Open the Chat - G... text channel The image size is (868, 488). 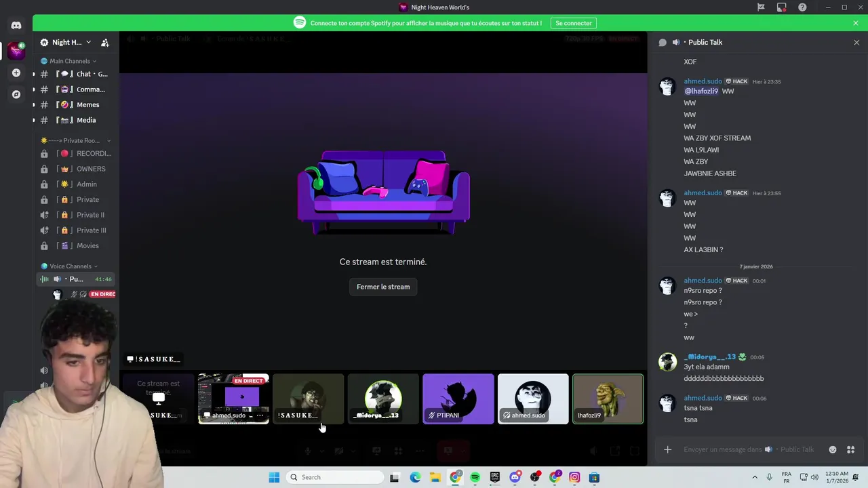click(x=75, y=74)
